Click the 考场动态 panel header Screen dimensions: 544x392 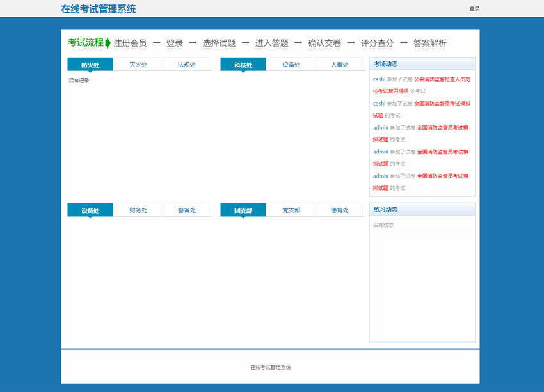click(x=386, y=63)
